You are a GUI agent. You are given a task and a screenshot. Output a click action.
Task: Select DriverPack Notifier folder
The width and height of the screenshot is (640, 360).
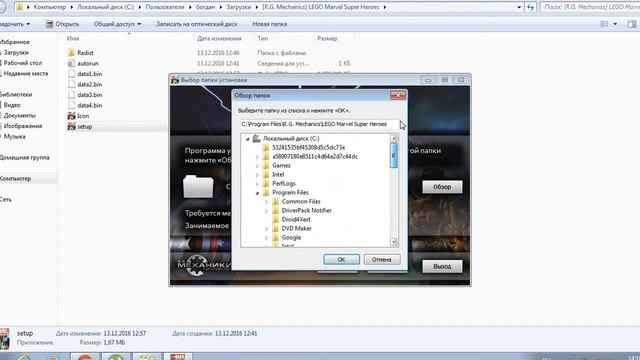pos(307,210)
